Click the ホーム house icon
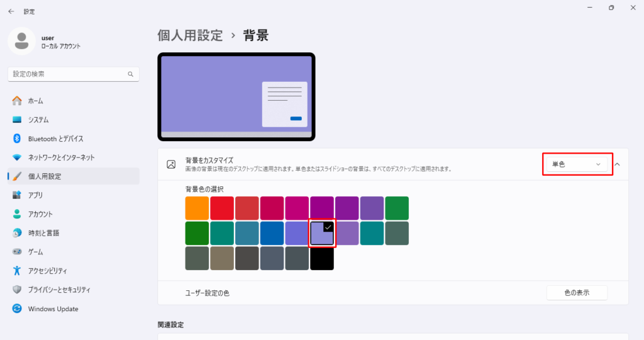This screenshot has height=340, width=644. (x=17, y=101)
